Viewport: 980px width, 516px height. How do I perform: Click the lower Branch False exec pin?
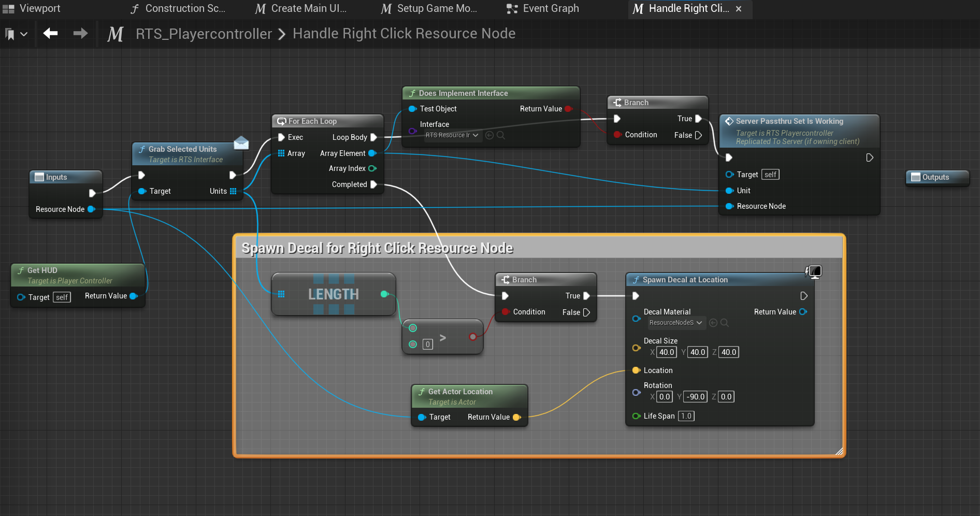point(586,312)
